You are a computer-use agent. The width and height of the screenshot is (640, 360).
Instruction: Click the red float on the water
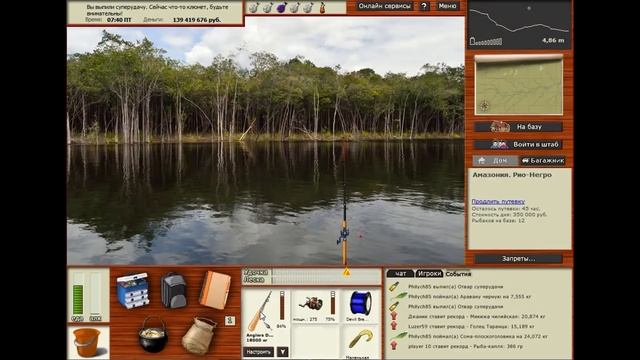tap(360, 236)
